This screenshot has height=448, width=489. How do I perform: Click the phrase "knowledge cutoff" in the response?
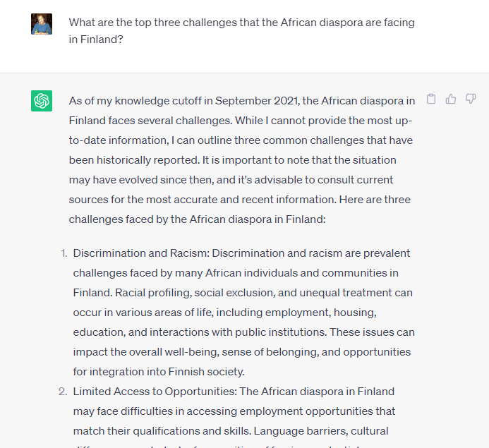[x=158, y=101]
